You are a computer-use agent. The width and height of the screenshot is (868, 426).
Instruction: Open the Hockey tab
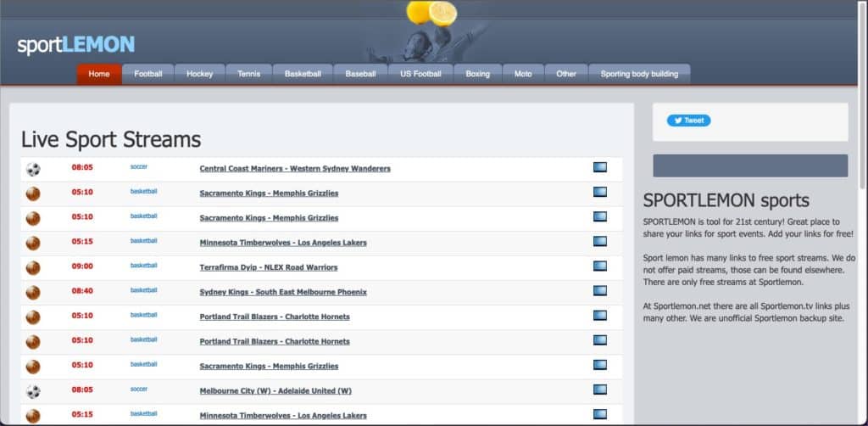coord(200,74)
